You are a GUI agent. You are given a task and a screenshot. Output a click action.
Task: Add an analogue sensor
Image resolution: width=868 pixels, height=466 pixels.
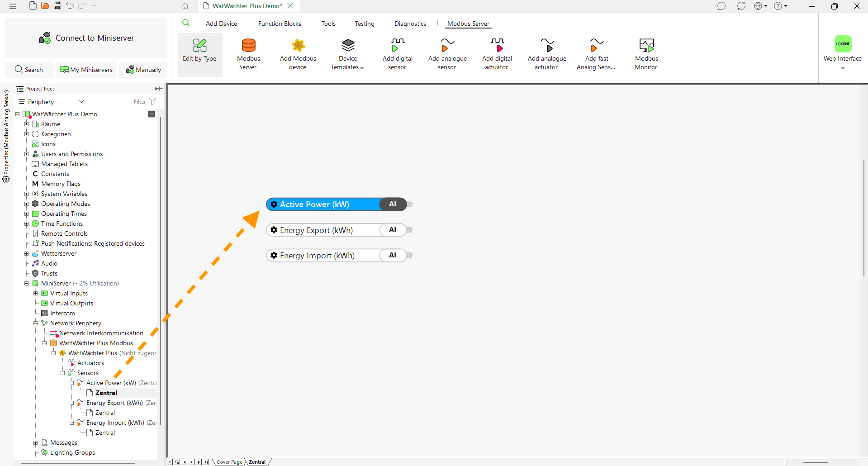tap(447, 54)
